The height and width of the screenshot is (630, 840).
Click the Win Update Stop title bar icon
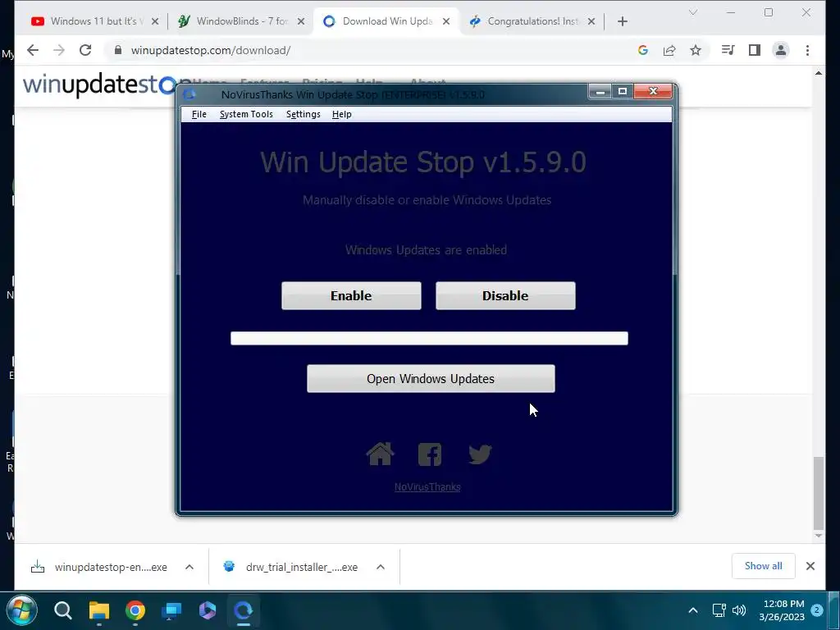pos(189,95)
